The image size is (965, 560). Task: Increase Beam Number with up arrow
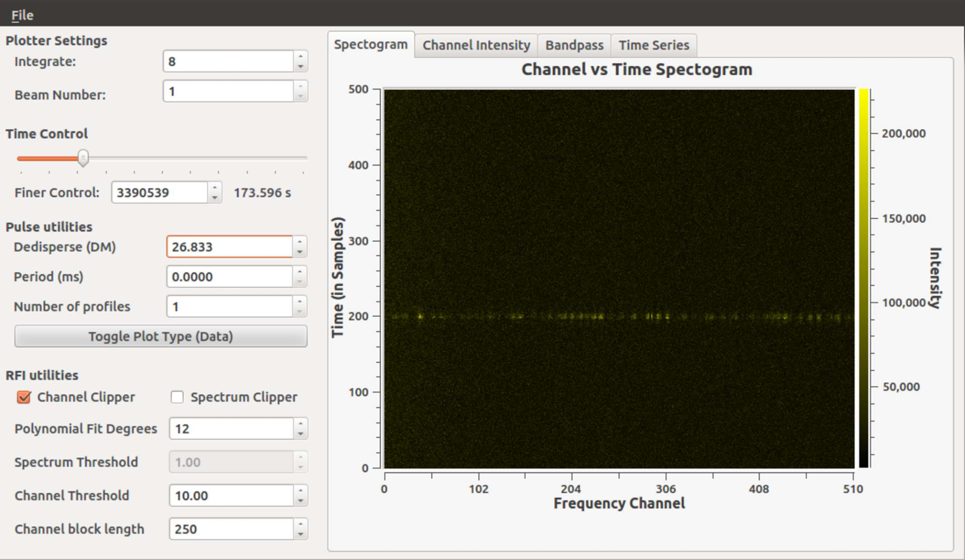(x=301, y=86)
